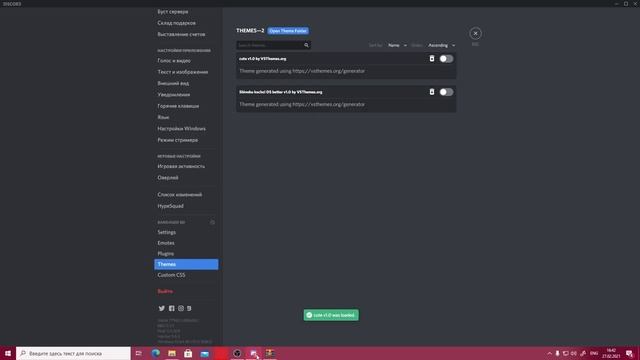Click the Windows taskbar search box
The image size is (640, 360).
(73, 353)
